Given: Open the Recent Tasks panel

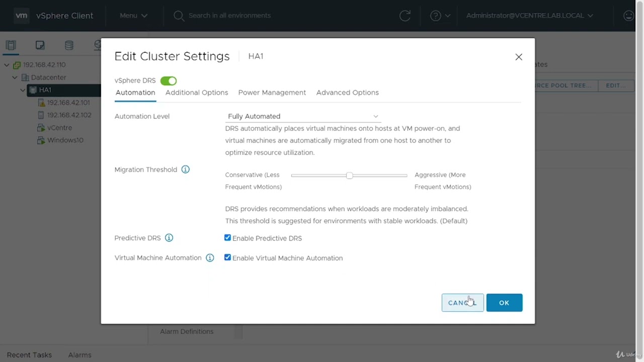Looking at the screenshot, I should coord(29,355).
